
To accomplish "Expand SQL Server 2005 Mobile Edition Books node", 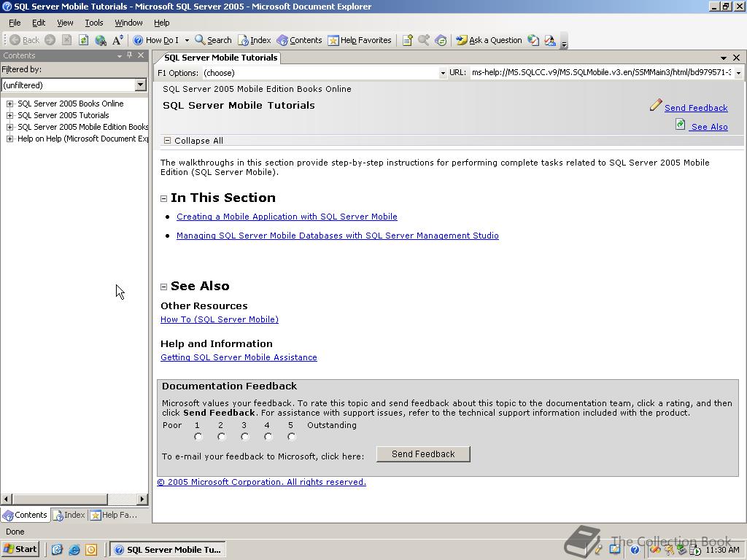I will tap(9, 127).
